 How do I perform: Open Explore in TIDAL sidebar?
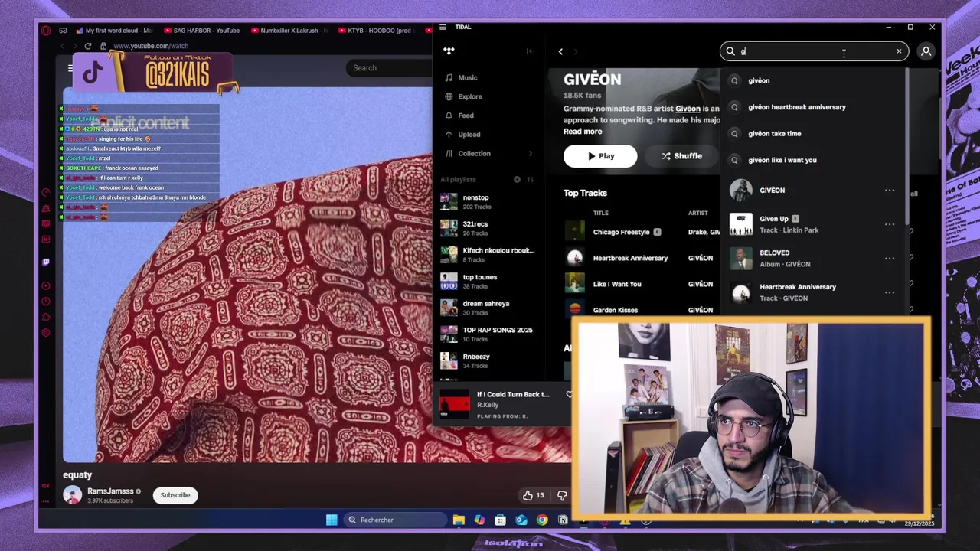point(470,96)
